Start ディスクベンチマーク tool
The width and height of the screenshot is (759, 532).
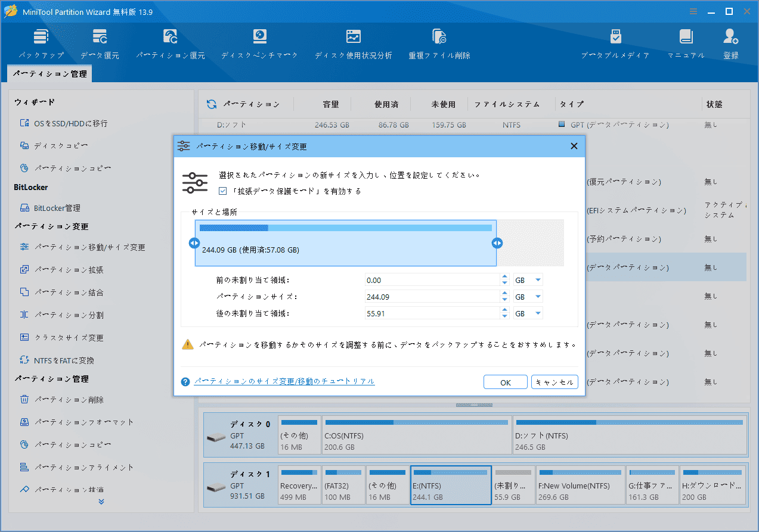click(x=259, y=44)
